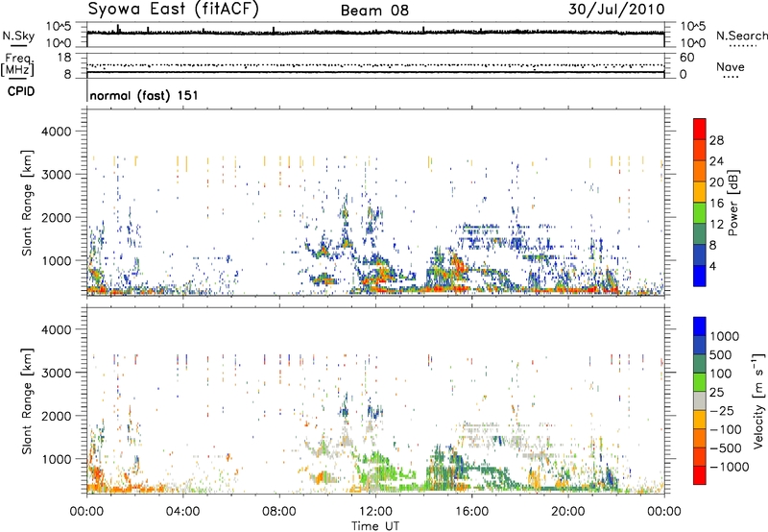Click the "4000" range tick of Power panel
768x532 pixels.
57,132
